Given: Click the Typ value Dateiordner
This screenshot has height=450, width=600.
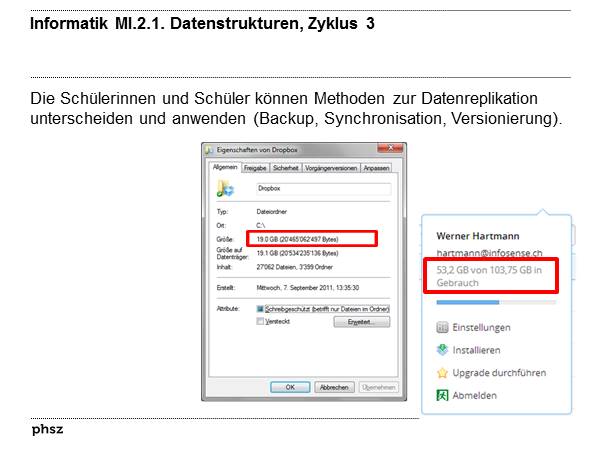Looking at the screenshot, I should pos(271,211).
